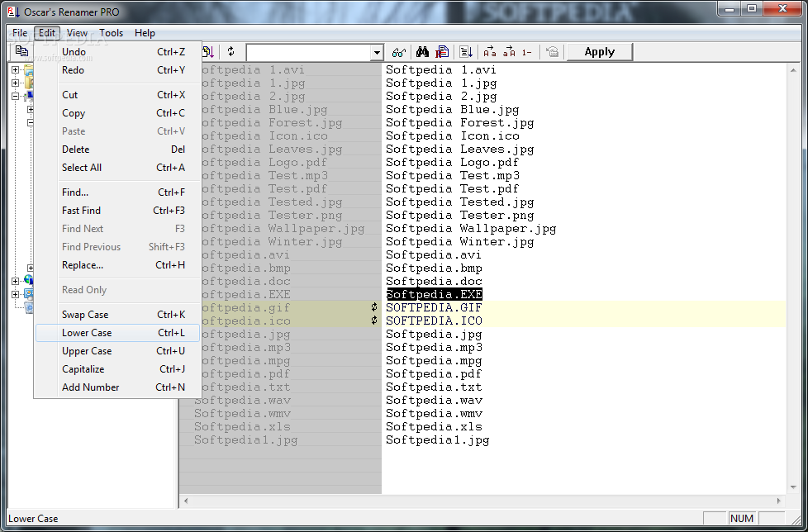The width and height of the screenshot is (808, 532).
Task: Click the greyed telephone toolbar icon
Action: click(x=552, y=51)
